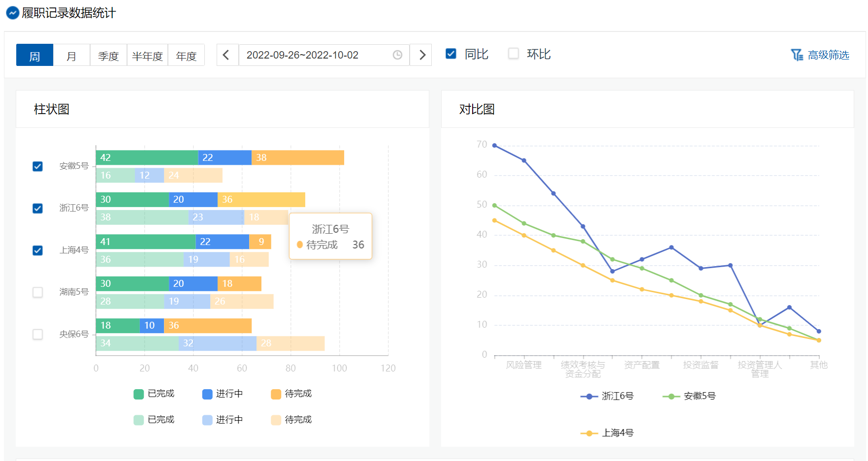Uncheck the 同比 checkbox
This screenshot has height=461, width=868.
451,54
